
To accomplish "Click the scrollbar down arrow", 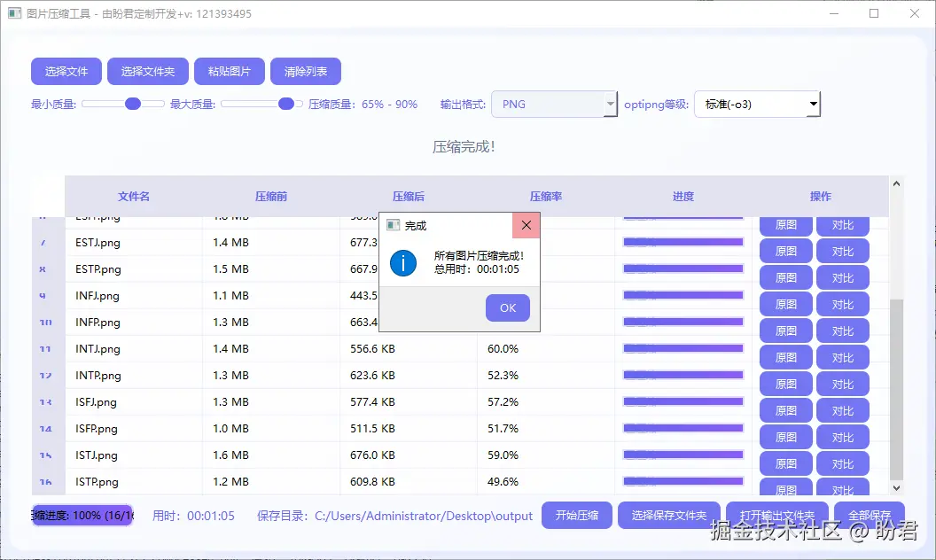I will 896,487.
